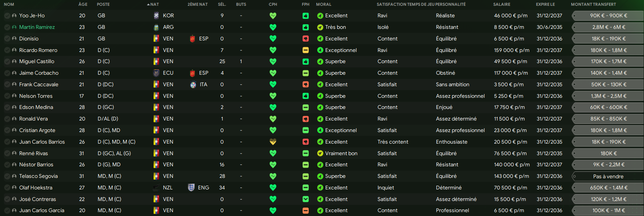Sort the list by the NAT column
This screenshot has height=216, width=644.
click(154, 4)
